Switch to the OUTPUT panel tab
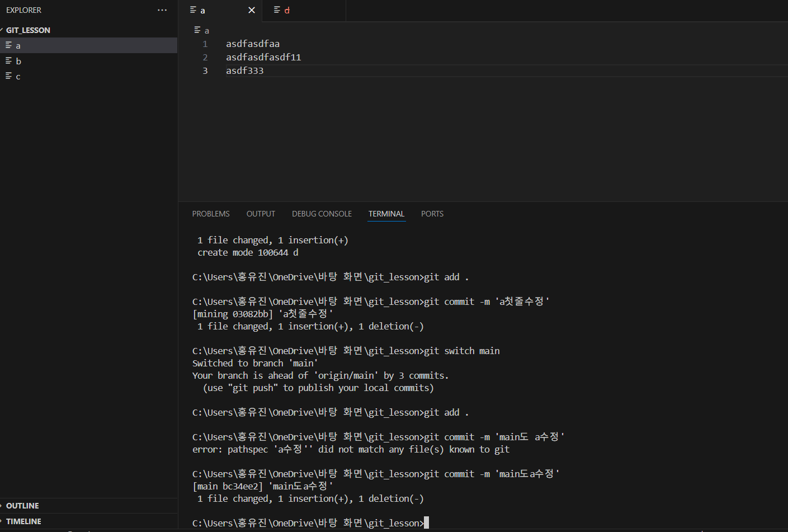The height and width of the screenshot is (532, 788). tap(261, 214)
